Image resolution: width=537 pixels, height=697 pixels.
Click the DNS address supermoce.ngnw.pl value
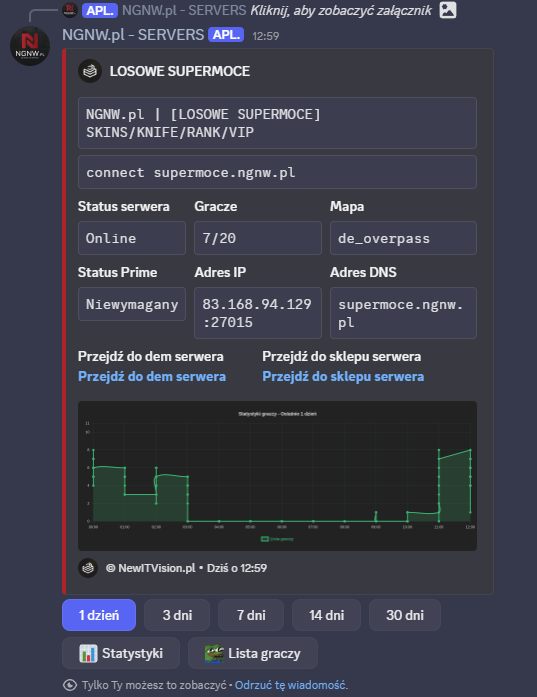403,313
